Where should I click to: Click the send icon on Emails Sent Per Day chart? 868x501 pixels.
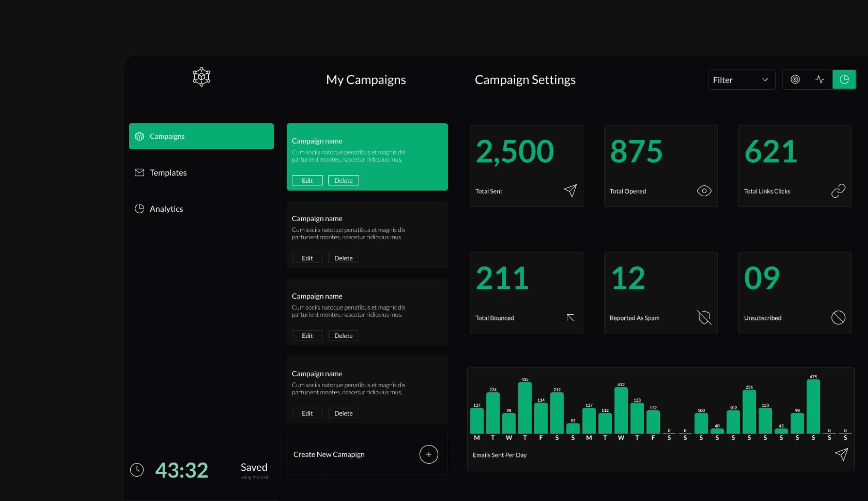tap(841, 454)
